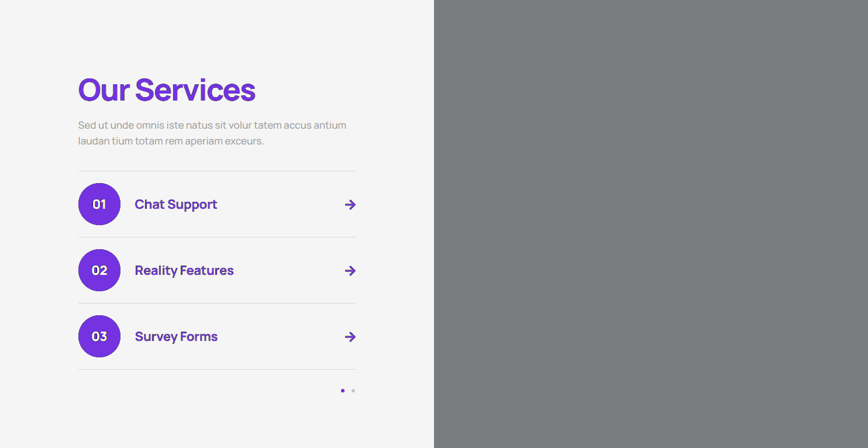
Task: Click the large gray image panel
Action: [650, 224]
